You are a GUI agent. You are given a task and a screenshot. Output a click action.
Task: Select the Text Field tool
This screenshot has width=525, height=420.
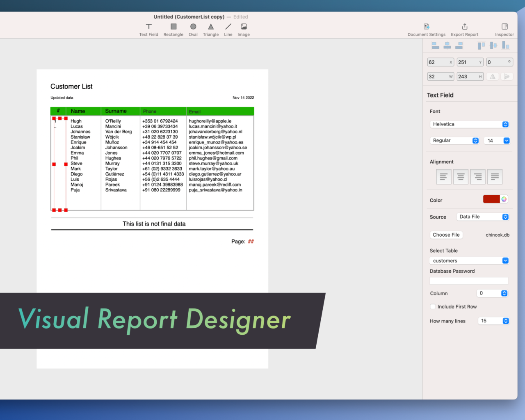tap(148, 30)
